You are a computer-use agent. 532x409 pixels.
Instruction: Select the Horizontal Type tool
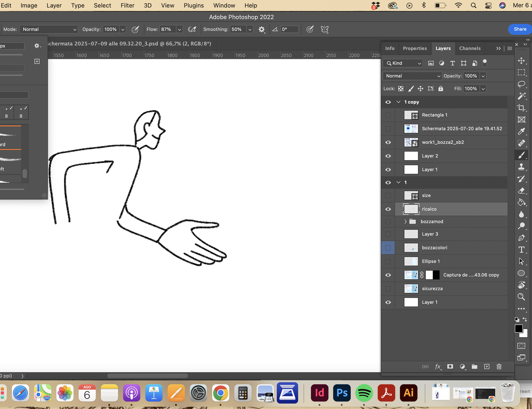click(521, 250)
